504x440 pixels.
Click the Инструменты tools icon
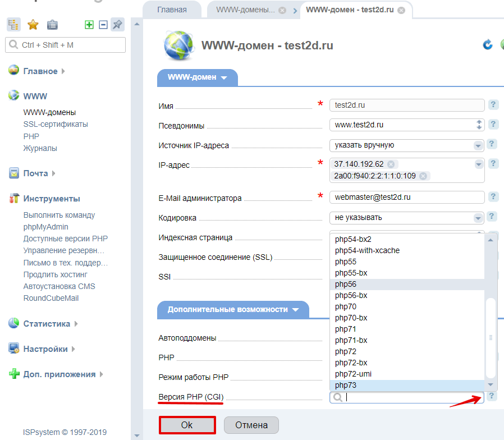pyautogui.click(x=14, y=198)
